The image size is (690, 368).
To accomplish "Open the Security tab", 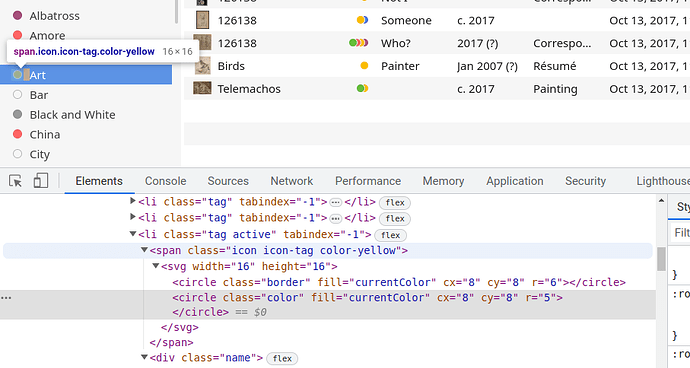I will 585,181.
